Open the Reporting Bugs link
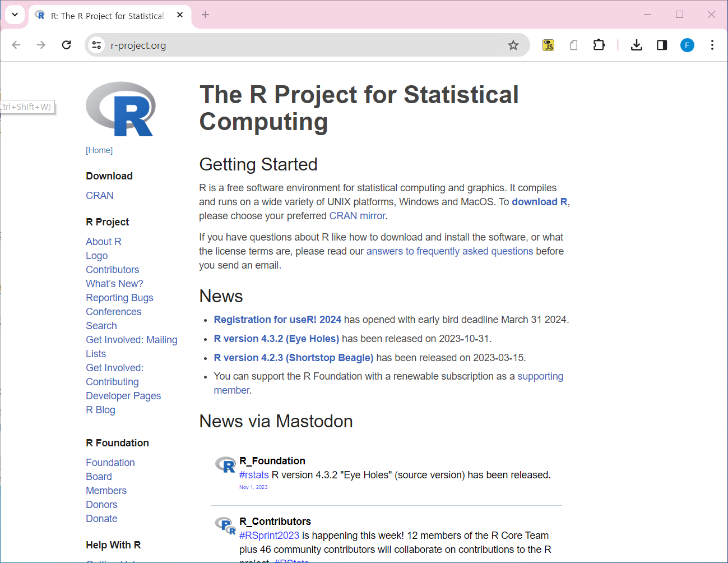The width and height of the screenshot is (728, 563). [119, 298]
